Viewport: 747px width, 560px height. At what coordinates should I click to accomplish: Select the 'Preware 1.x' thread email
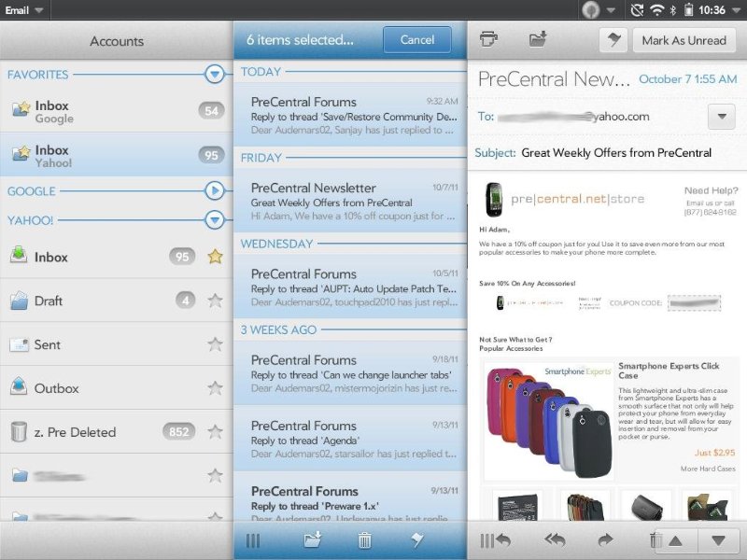[x=350, y=497]
